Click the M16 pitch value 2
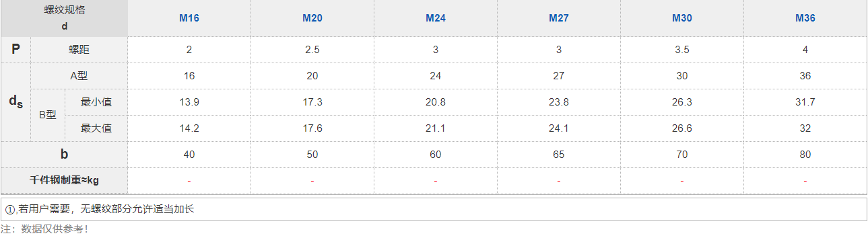Screen dimensions: 868x244 pyautogui.click(x=189, y=50)
